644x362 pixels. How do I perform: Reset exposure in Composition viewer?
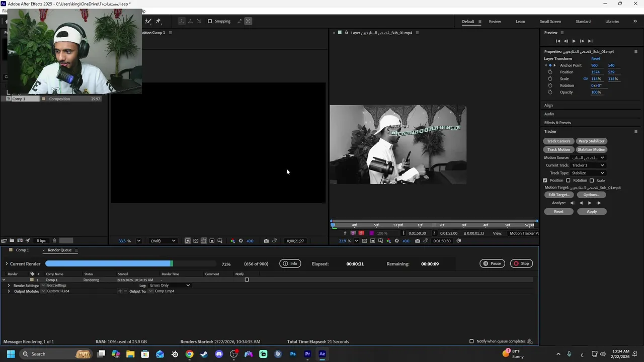point(240,241)
